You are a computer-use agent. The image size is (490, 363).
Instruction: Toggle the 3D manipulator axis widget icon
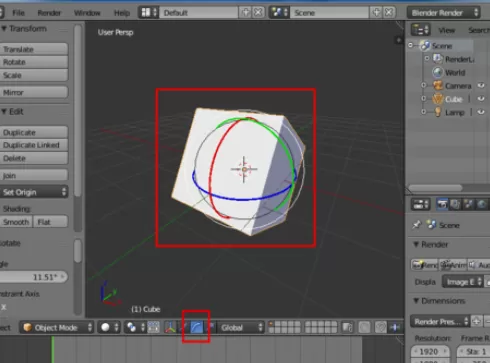point(170,327)
